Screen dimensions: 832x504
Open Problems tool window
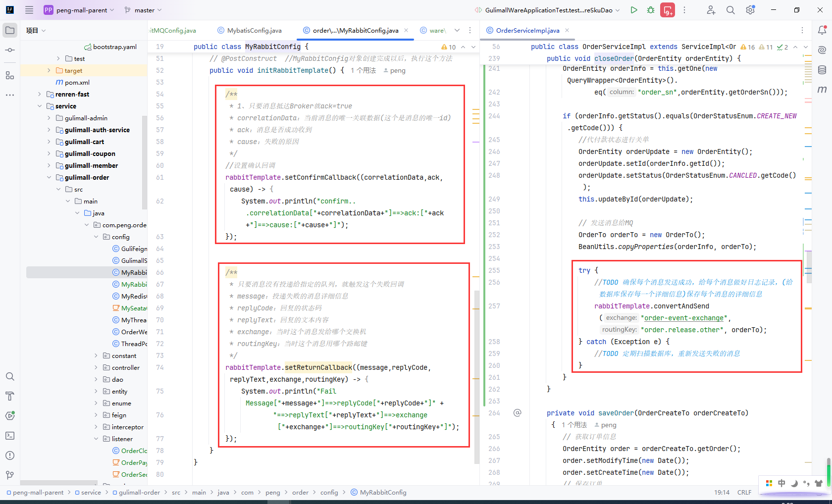click(10, 455)
